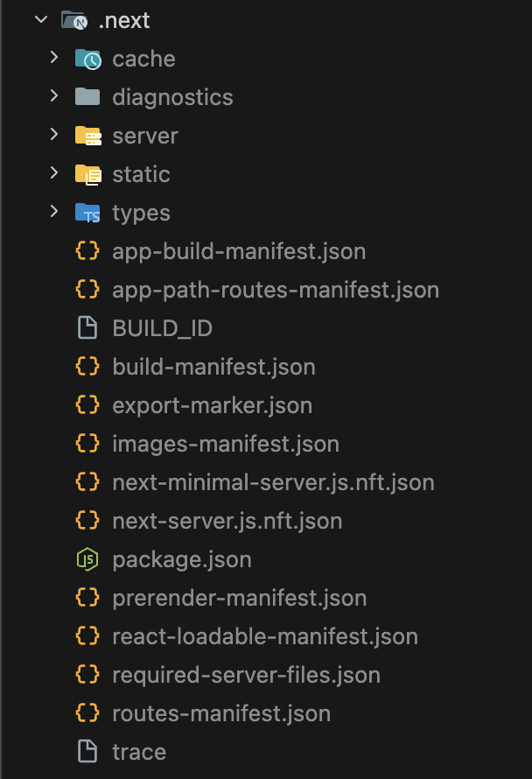This screenshot has height=779, width=532.
Task: Expand the cache folder chevron
Action: tap(54, 58)
